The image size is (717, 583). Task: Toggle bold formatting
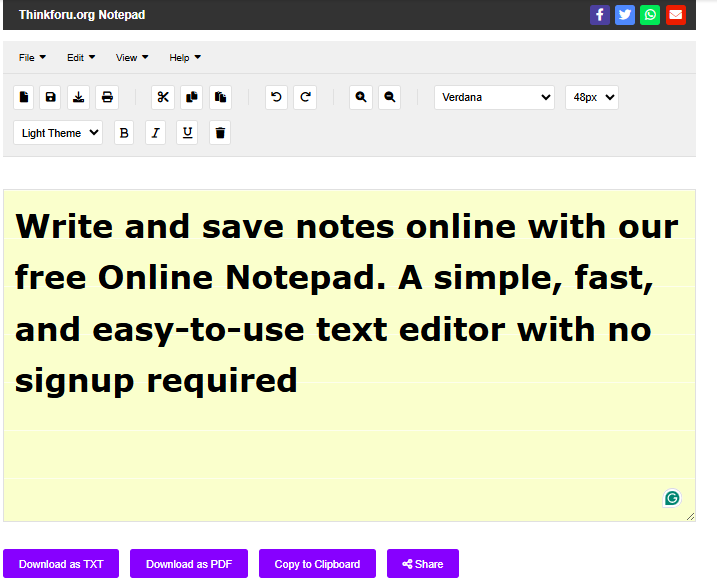click(124, 132)
